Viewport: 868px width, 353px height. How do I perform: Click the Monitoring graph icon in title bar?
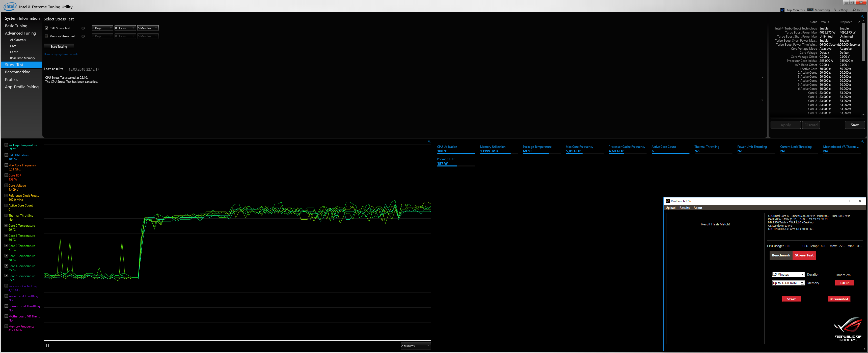pos(810,10)
